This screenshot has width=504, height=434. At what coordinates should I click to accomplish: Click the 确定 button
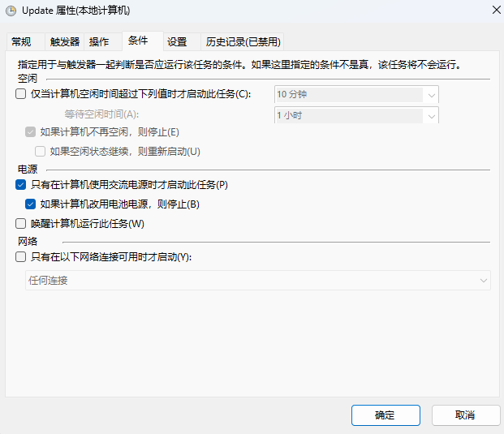386,415
